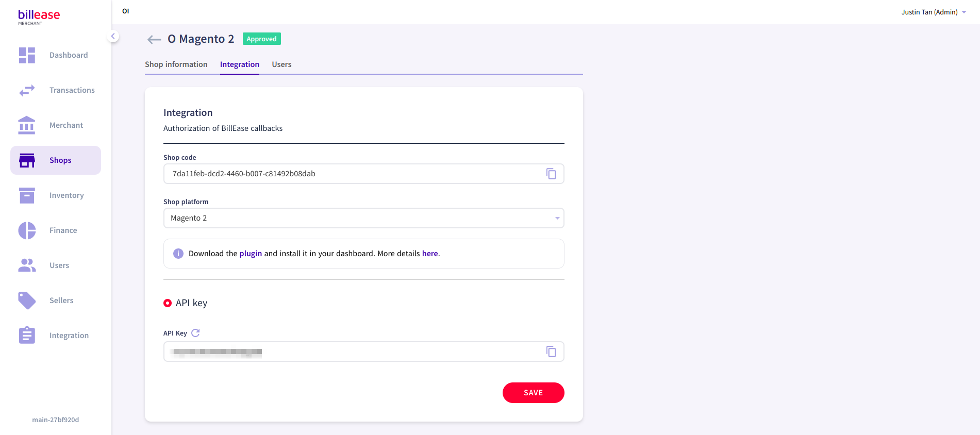
Task: Click the Inventory box icon
Action: (27, 195)
